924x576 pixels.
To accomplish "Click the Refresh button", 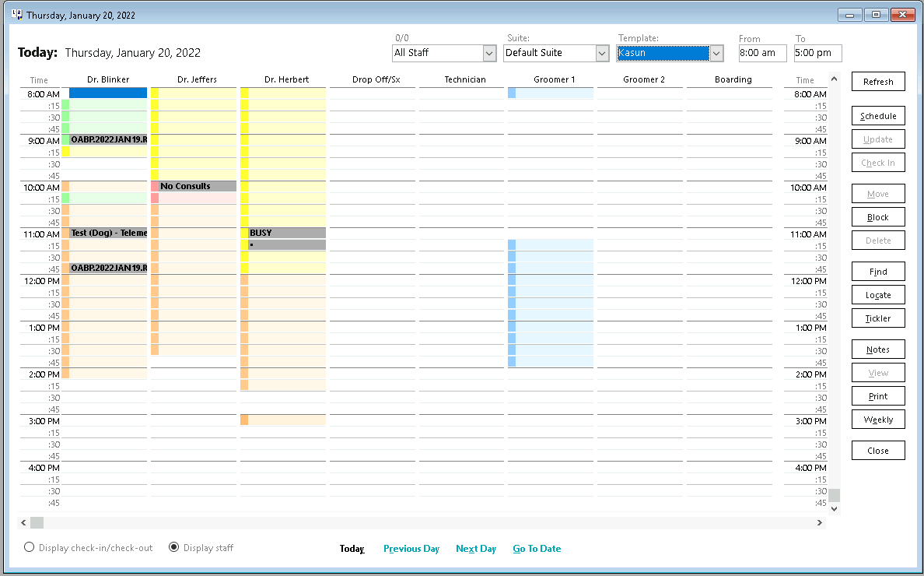I will tap(878, 81).
